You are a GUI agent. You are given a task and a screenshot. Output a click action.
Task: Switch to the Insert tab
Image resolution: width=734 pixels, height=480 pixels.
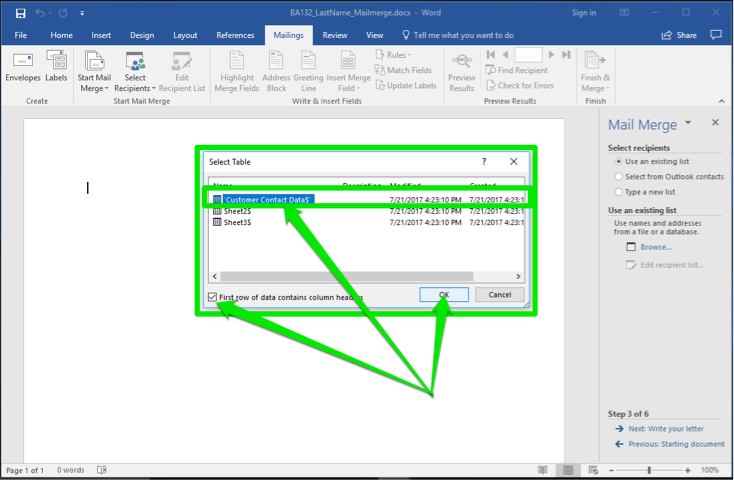tap(101, 35)
